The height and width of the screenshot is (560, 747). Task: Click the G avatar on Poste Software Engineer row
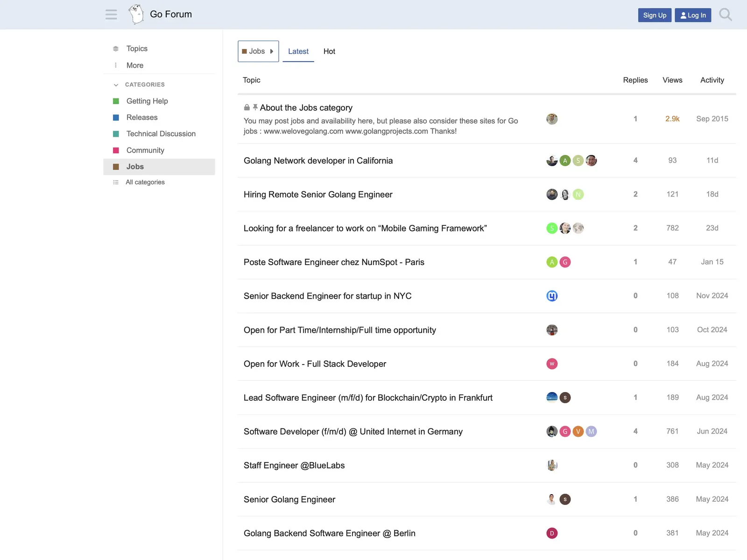[x=565, y=262]
